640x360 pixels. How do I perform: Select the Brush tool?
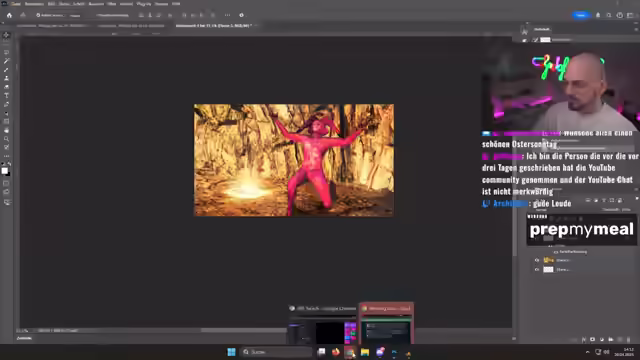click(x=6, y=70)
